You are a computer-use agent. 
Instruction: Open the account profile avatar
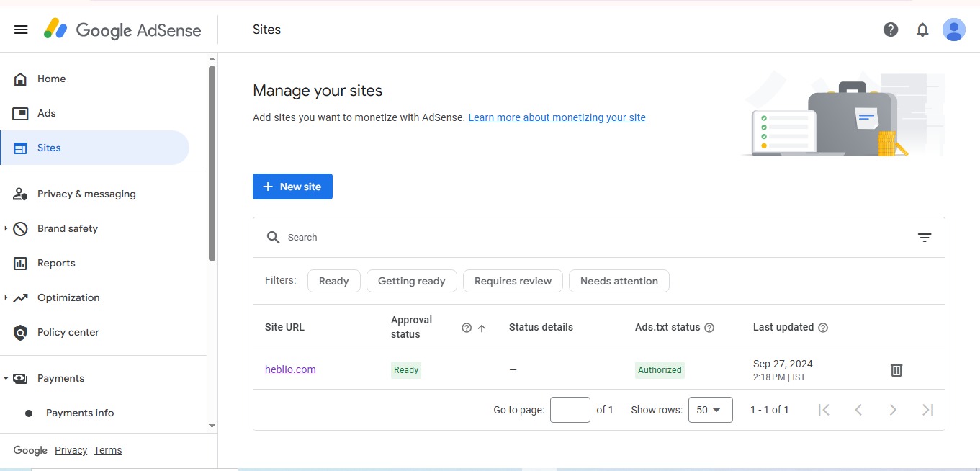[x=954, y=30]
